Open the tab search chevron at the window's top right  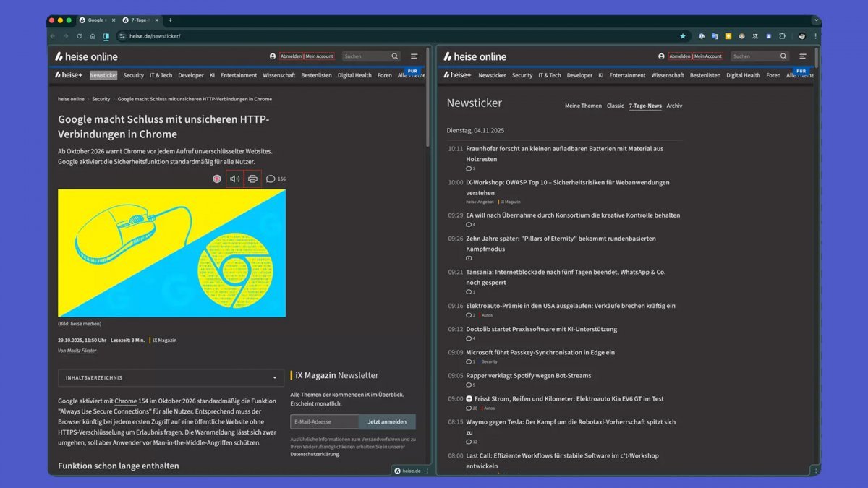[816, 20]
